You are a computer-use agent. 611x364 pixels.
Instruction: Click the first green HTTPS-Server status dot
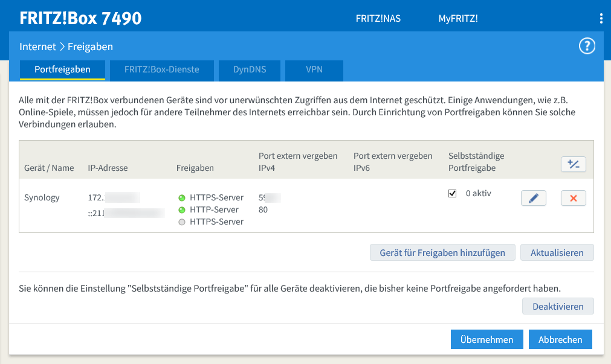pos(181,198)
